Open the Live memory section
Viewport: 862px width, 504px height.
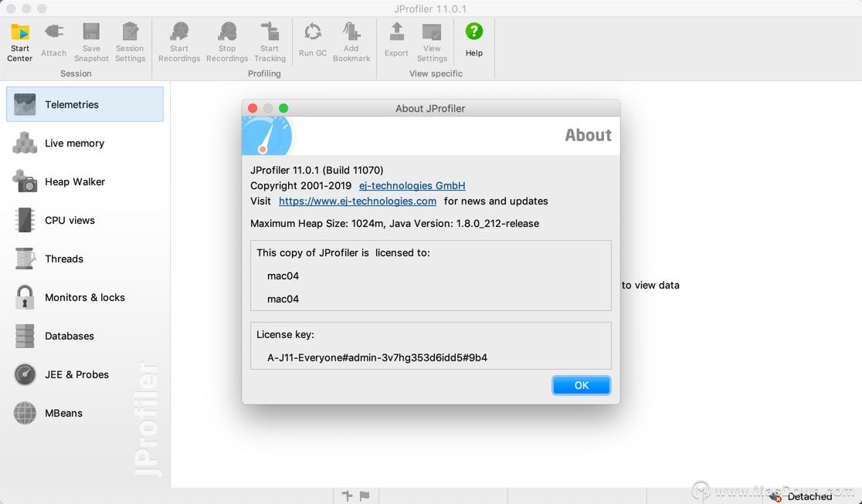[85, 143]
